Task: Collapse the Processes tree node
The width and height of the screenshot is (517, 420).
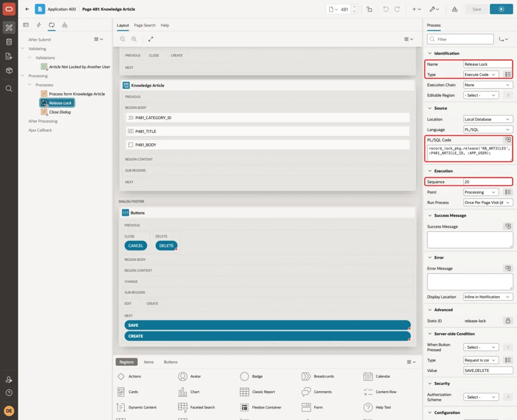Action: coord(30,85)
